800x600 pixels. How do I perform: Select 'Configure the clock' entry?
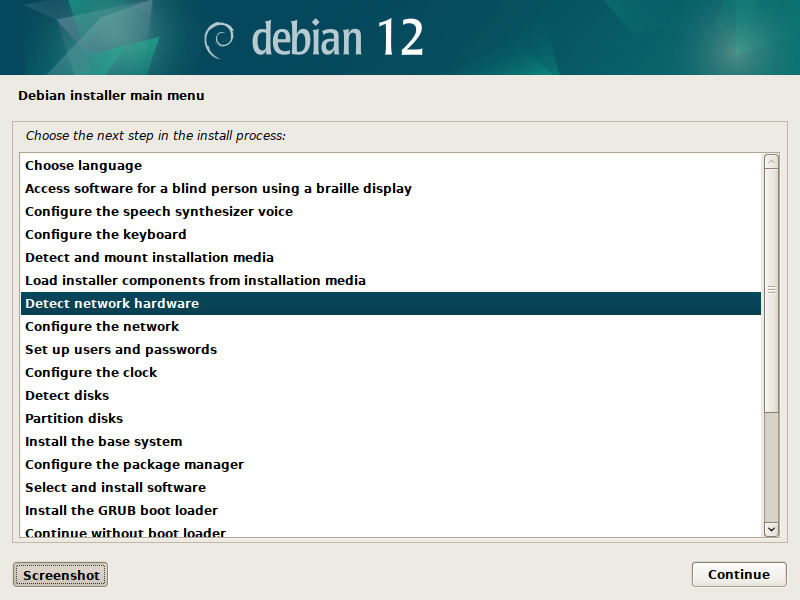[x=391, y=372]
